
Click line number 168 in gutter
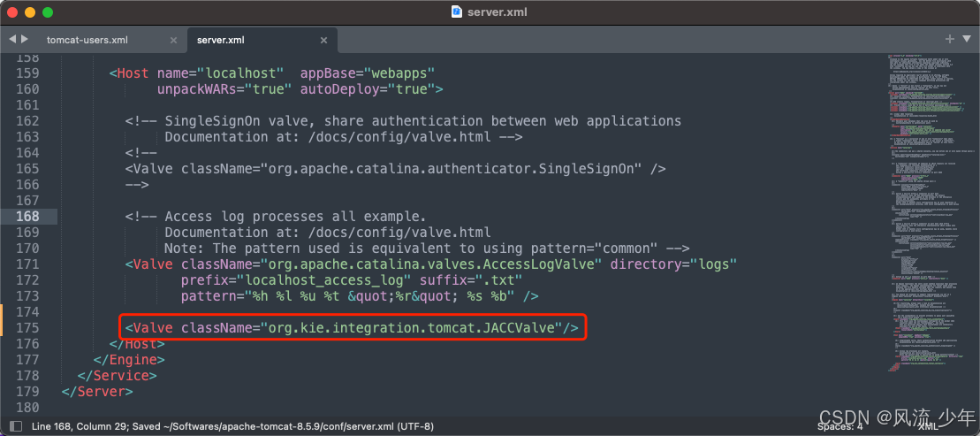[27, 217]
